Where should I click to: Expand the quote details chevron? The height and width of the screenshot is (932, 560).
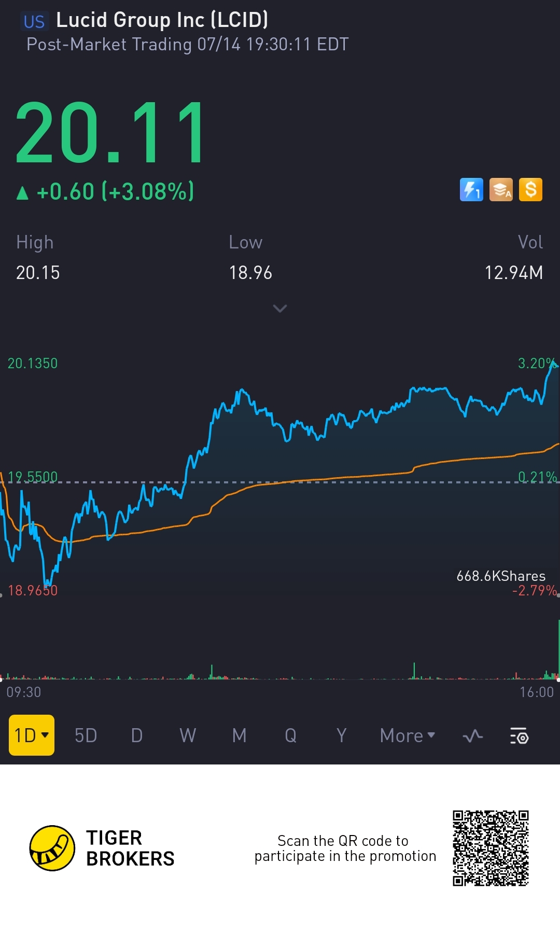(280, 309)
